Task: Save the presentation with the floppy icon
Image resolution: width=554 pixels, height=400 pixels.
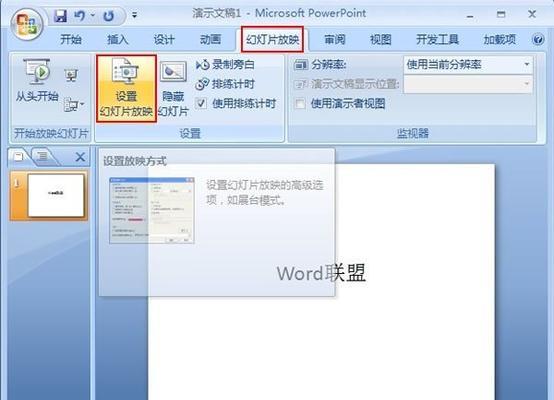Action: tap(60, 16)
